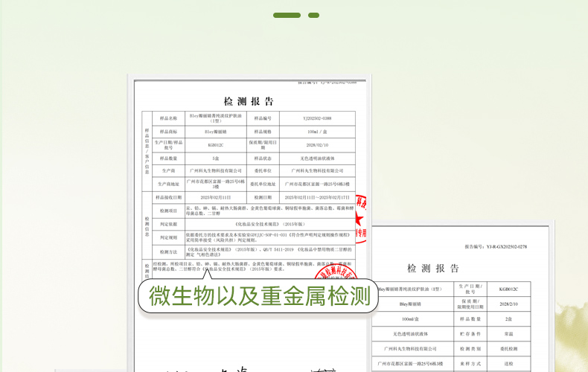Image resolution: width=588 pixels, height=372 pixels.
Task: Click the 常温 storage value cell
Action: click(x=508, y=334)
